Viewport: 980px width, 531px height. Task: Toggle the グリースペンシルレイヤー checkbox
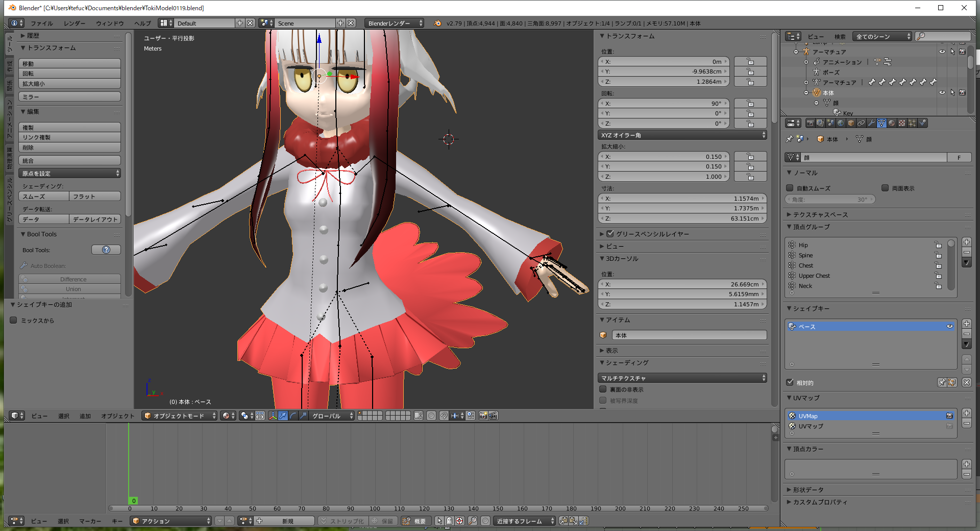pos(610,233)
